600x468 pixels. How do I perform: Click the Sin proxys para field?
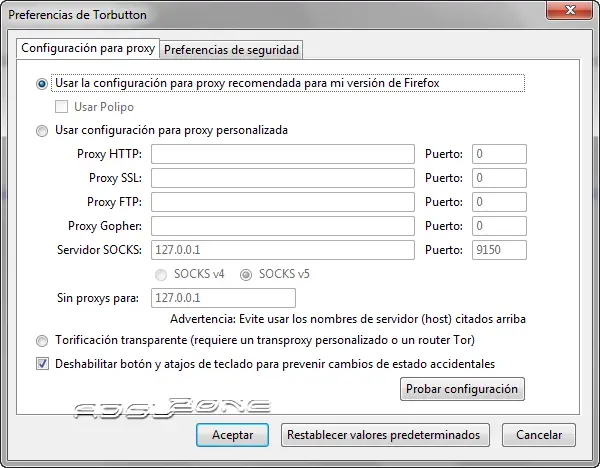(x=223, y=298)
